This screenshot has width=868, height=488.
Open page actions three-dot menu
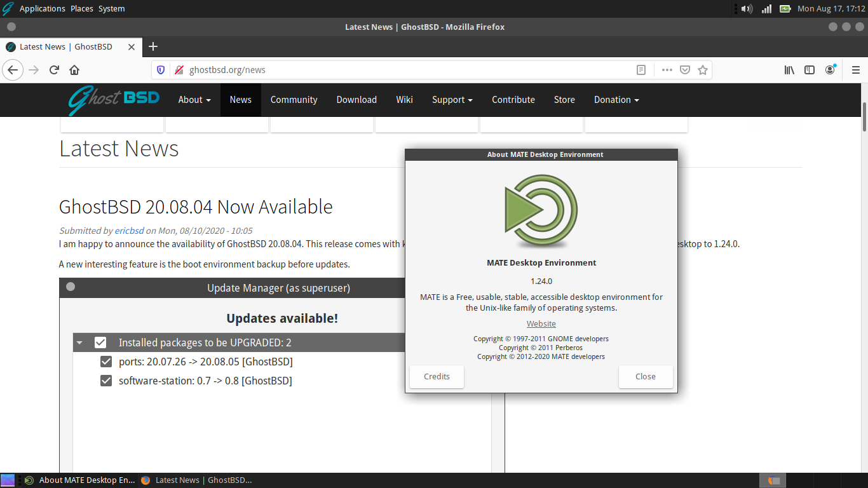pos(667,70)
